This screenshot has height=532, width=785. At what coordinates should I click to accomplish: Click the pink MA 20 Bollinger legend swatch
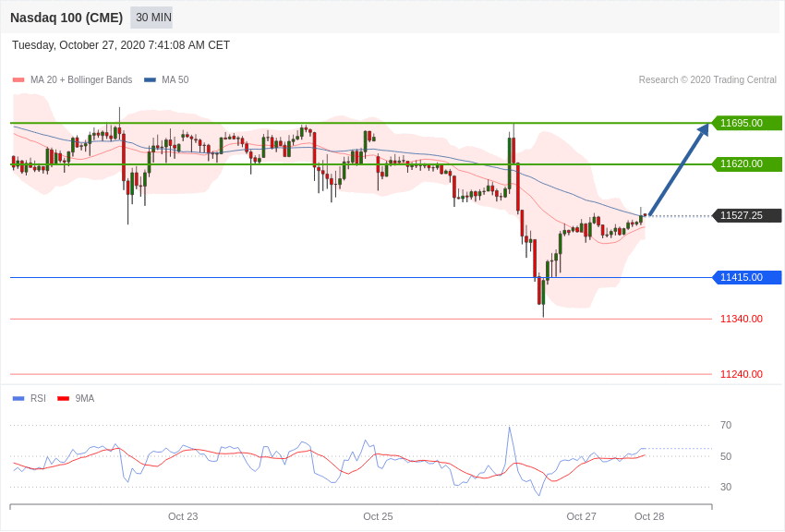click(x=18, y=80)
